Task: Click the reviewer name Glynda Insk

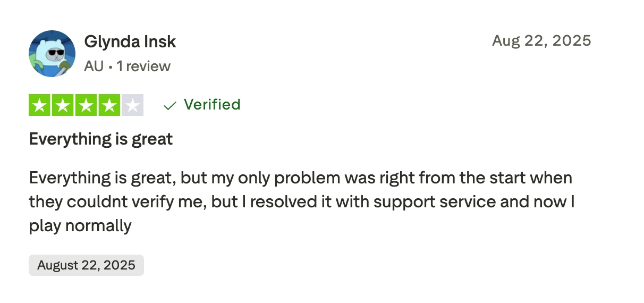Action: pyautogui.click(x=130, y=41)
